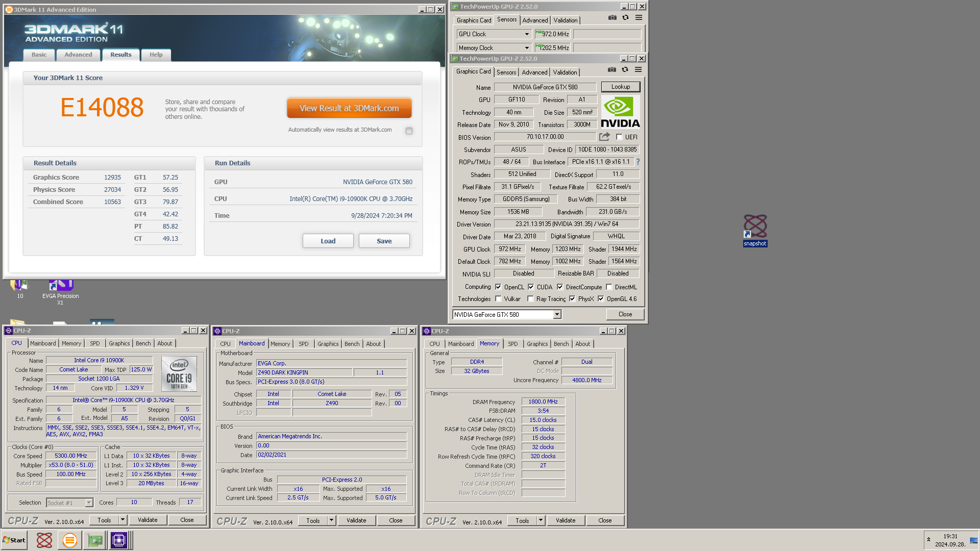Open menu icon in back GPU-Z Sensors window

tap(639, 18)
